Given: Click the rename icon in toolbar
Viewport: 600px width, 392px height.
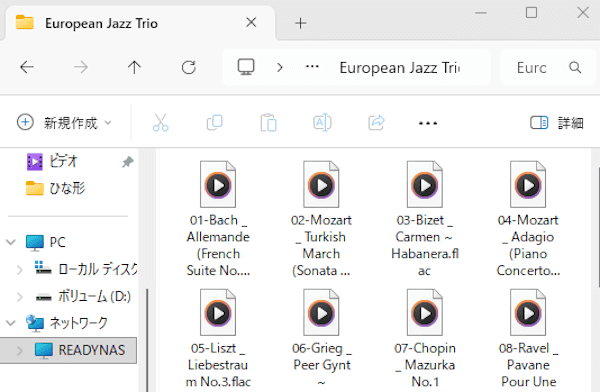Looking at the screenshot, I should tap(322, 122).
